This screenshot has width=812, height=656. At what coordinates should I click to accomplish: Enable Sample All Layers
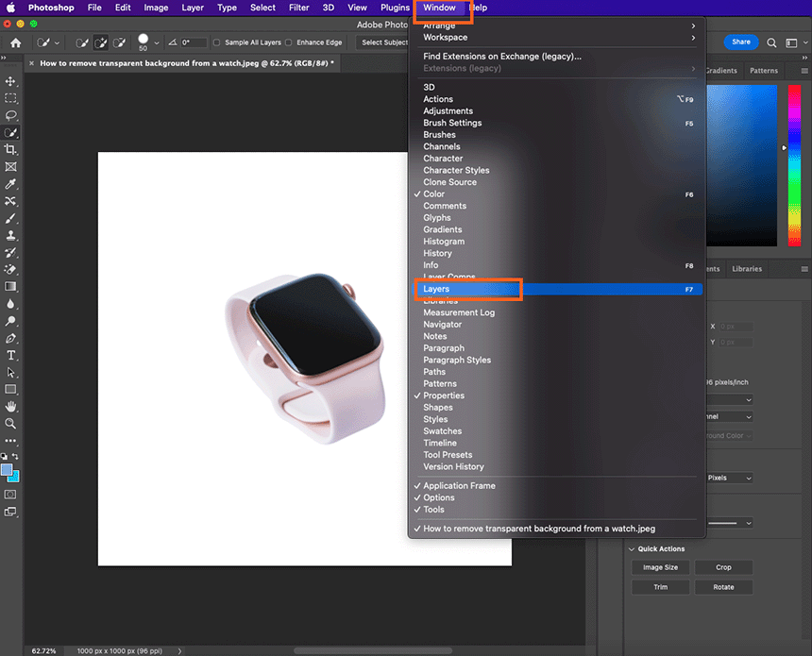(x=215, y=42)
